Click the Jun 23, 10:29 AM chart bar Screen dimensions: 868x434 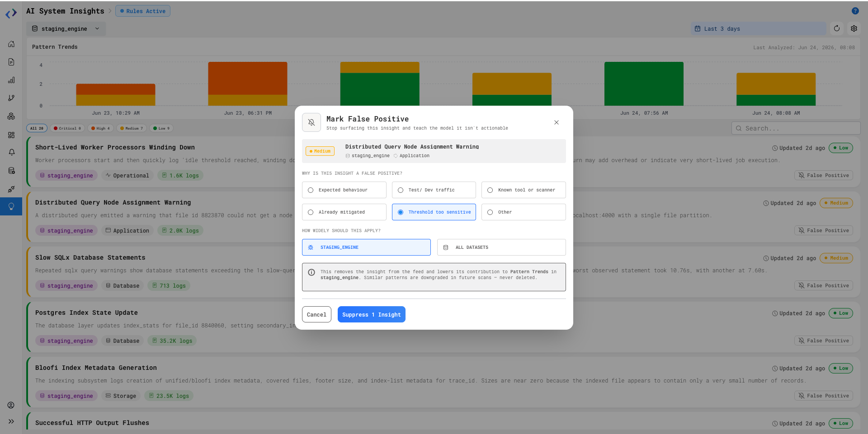click(116, 95)
